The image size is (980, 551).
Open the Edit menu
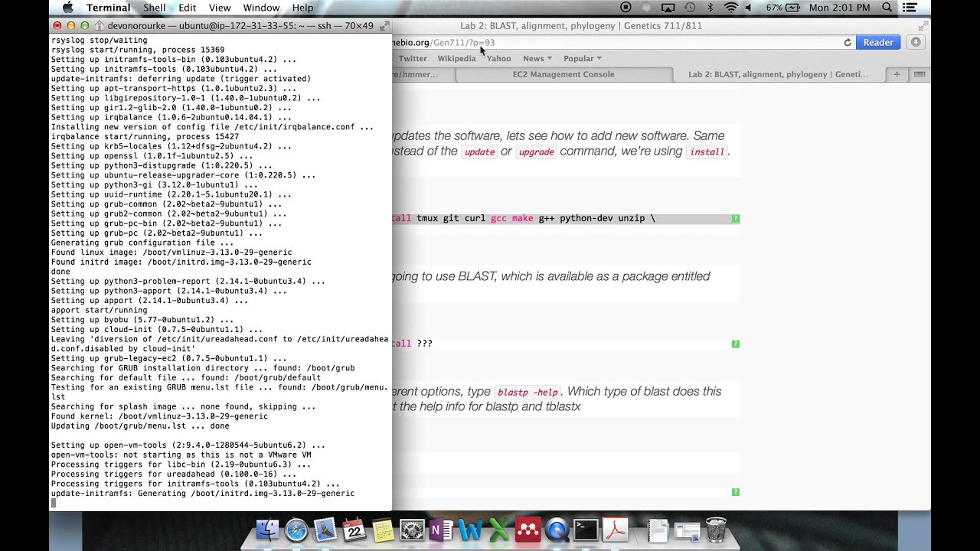click(187, 8)
